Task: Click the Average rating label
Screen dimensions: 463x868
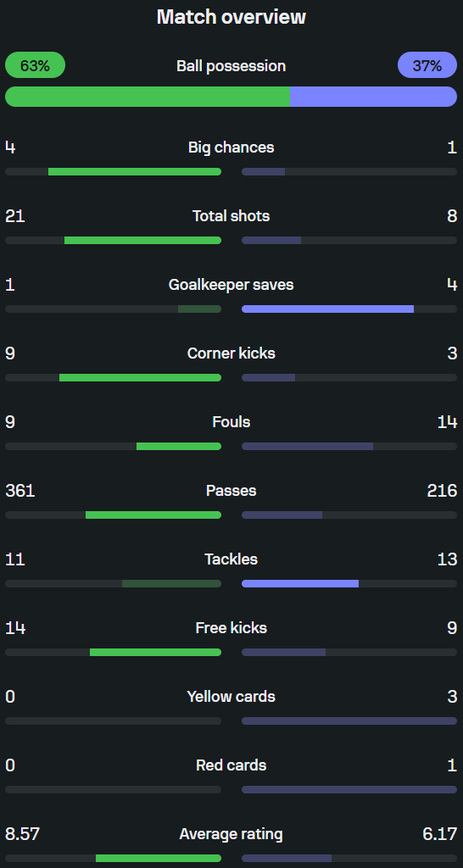Action: pyautogui.click(x=231, y=834)
